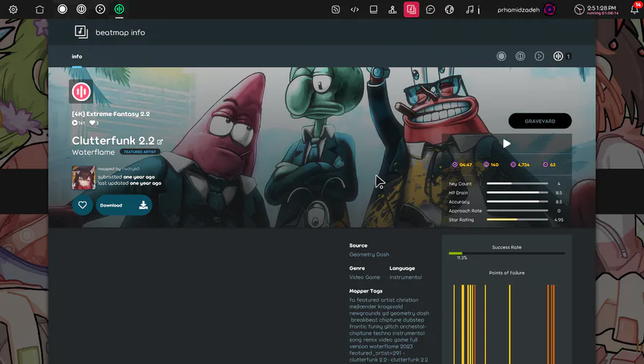Viewport: 644px width, 364px height.
Task: Open the news overlay via the RSS icon
Action: pos(336,9)
